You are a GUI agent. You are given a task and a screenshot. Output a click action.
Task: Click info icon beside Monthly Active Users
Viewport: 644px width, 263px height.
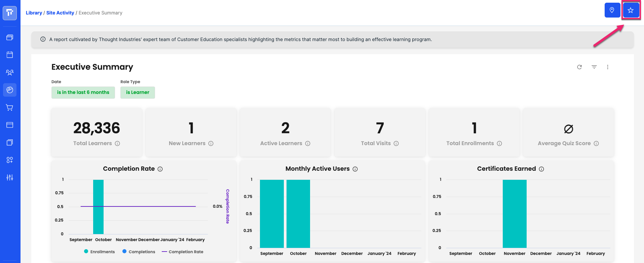pos(355,169)
